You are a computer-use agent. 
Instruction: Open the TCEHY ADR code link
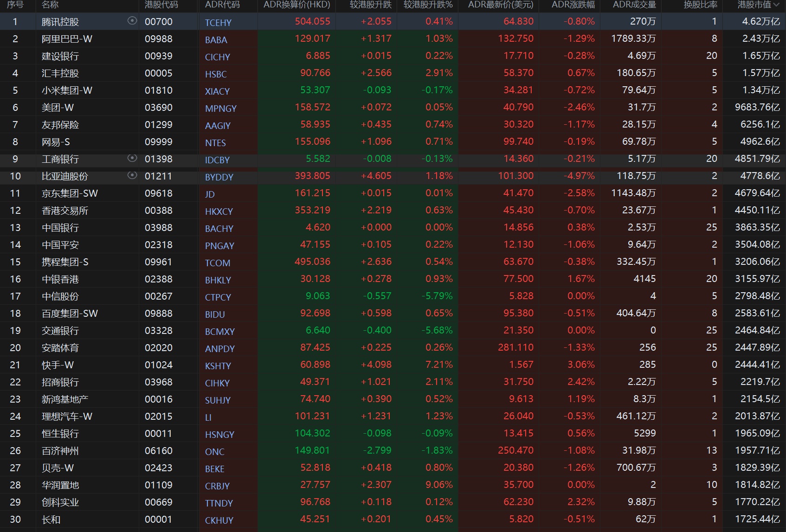218,23
